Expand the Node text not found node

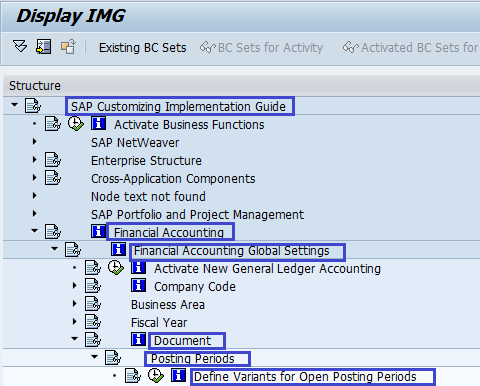35,196
